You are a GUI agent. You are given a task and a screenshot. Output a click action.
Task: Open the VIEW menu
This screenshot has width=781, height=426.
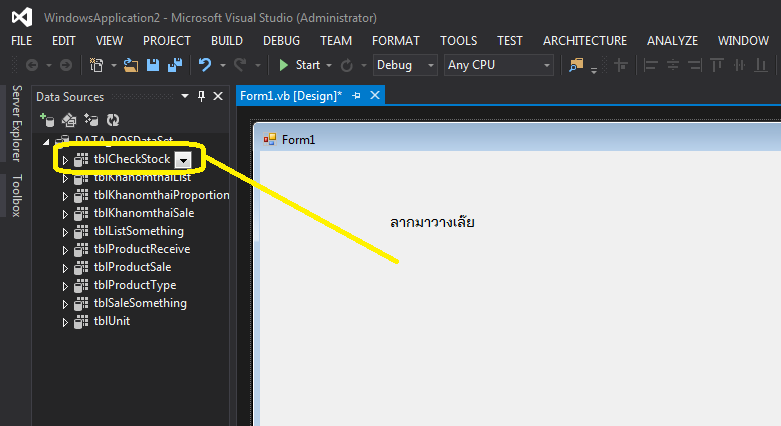coord(109,41)
